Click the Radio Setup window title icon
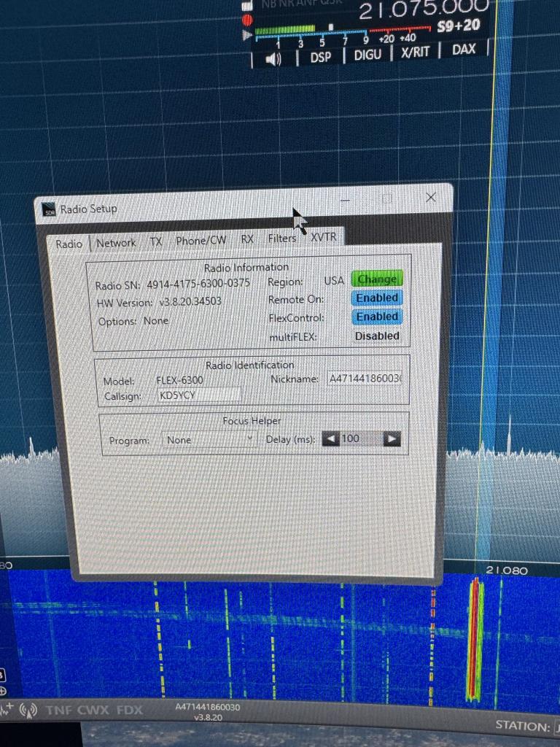The height and width of the screenshot is (747, 560). [x=49, y=209]
